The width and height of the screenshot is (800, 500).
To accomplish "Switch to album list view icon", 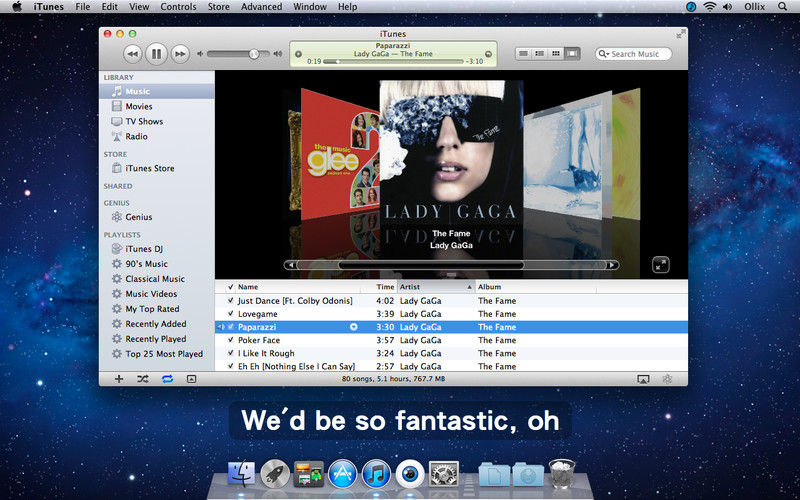I will point(539,54).
